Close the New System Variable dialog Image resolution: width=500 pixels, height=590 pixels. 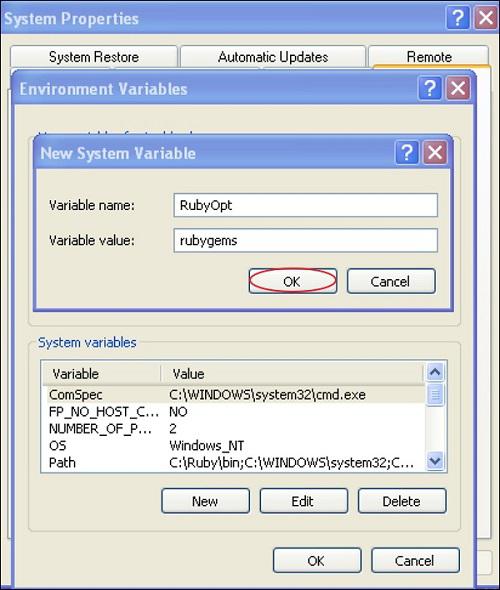(435, 152)
